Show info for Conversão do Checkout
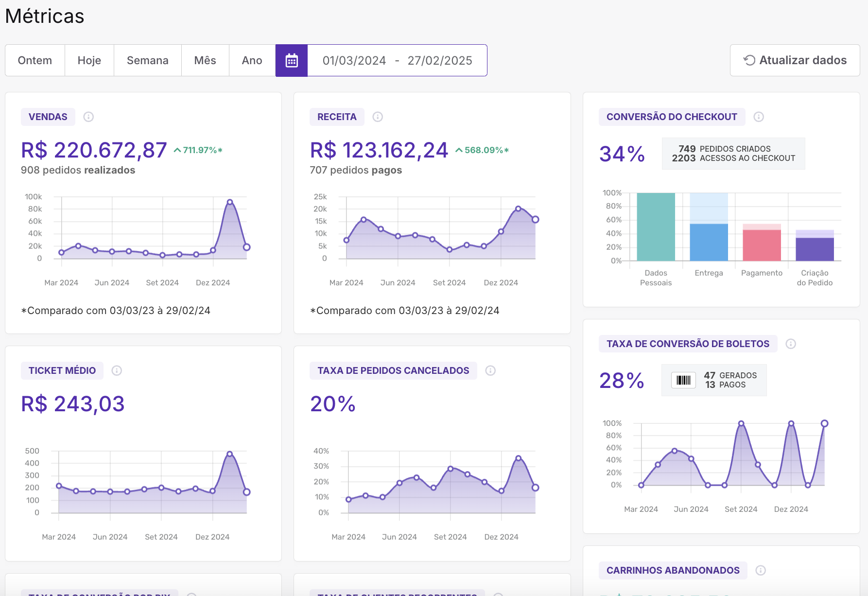The image size is (868, 596). click(x=759, y=117)
